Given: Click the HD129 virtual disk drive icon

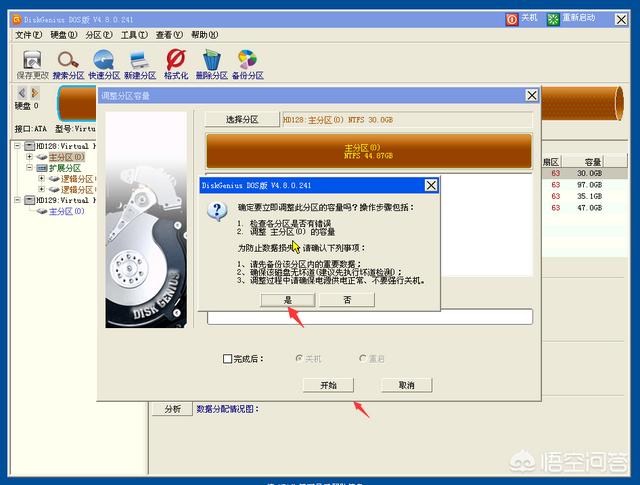Looking at the screenshot, I should point(29,200).
